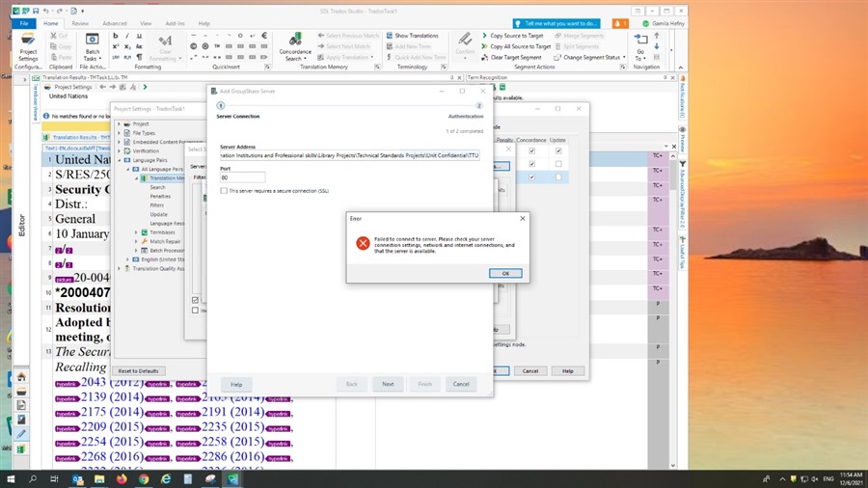Insert the trademark TM symbol

[x=217, y=46]
